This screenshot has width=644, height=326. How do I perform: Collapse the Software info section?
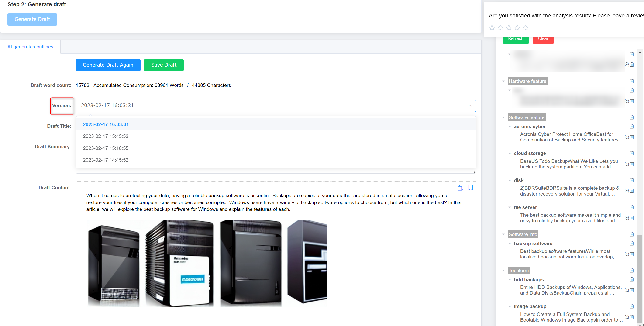coord(503,234)
